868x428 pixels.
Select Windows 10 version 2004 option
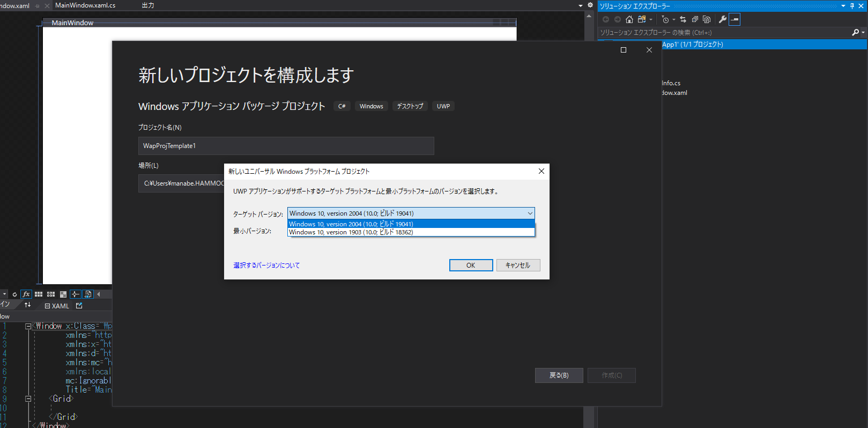pyautogui.click(x=411, y=224)
